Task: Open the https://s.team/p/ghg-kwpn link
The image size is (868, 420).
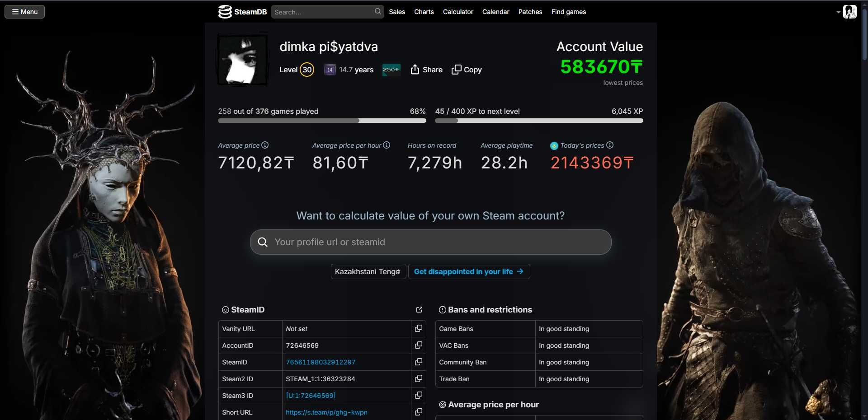Action: (x=326, y=412)
